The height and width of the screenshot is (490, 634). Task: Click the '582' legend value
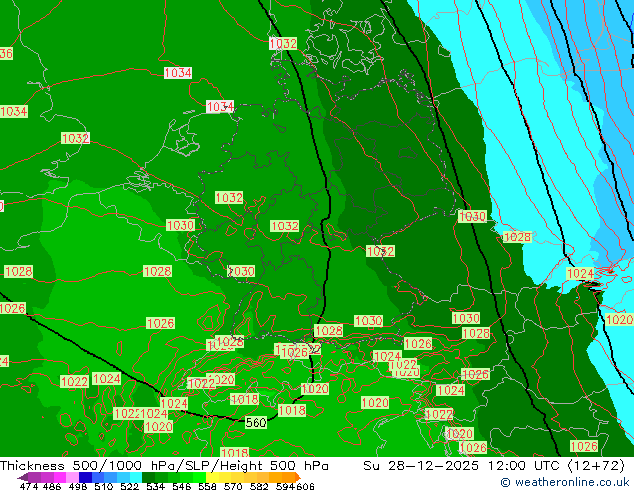[259, 486]
